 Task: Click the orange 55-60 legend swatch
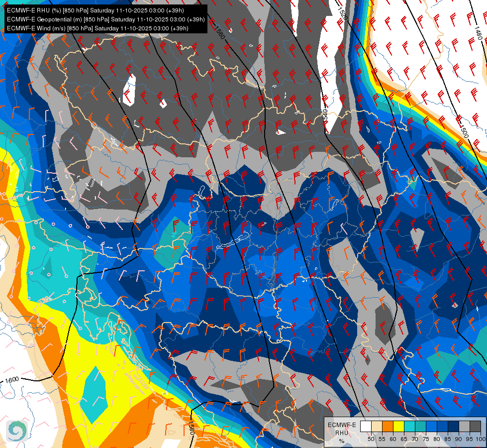click(388, 426)
